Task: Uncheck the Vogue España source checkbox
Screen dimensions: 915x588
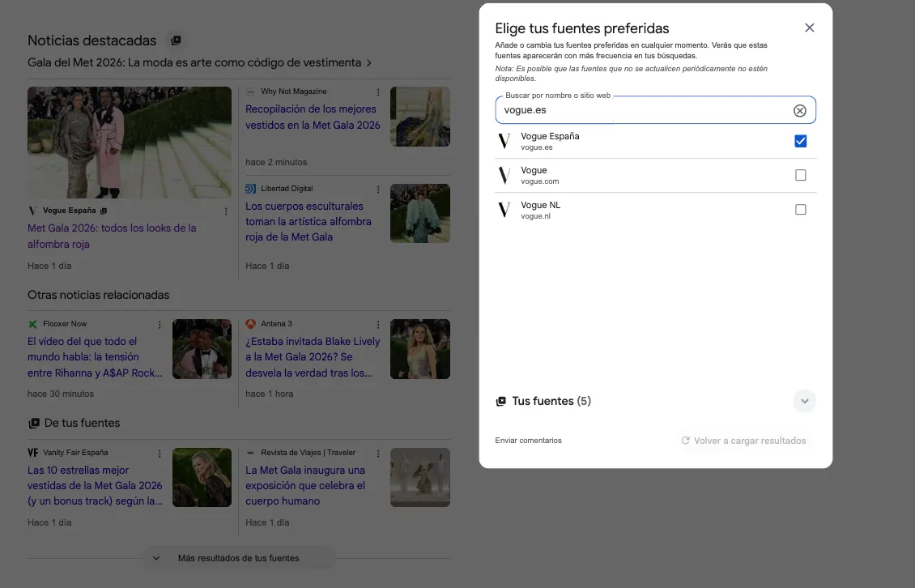Action: click(x=801, y=141)
